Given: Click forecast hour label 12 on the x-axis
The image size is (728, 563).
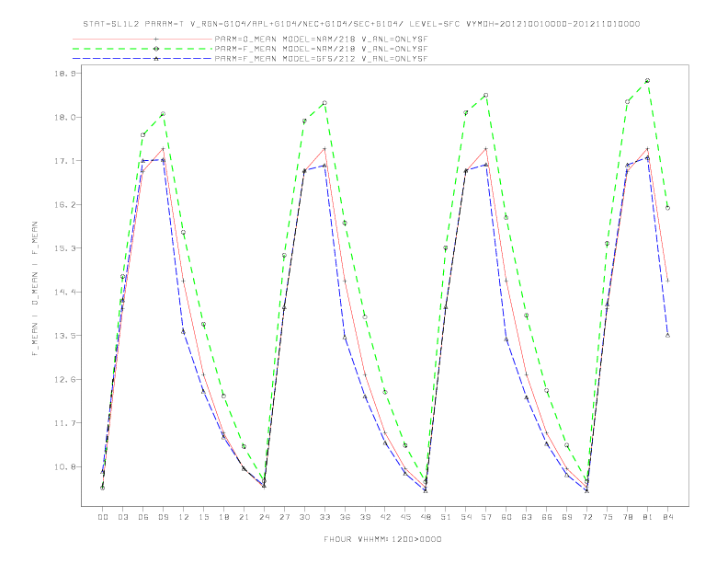Looking at the screenshot, I should tap(184, 517).
